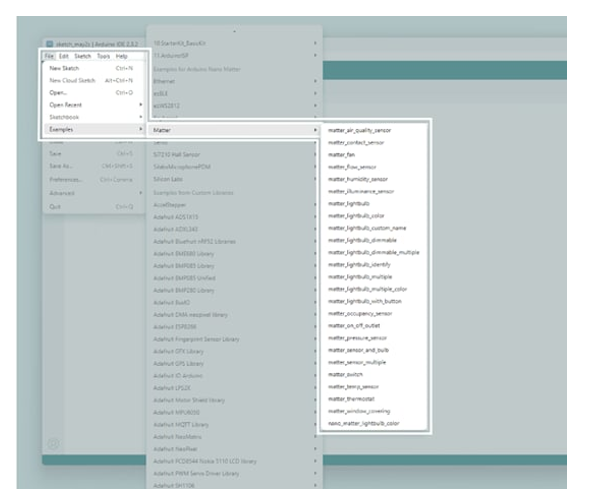The width and height of the screenshot is (597, 503).
Task: Expand the ezBLE examples submenu
Action: [234, 94]
